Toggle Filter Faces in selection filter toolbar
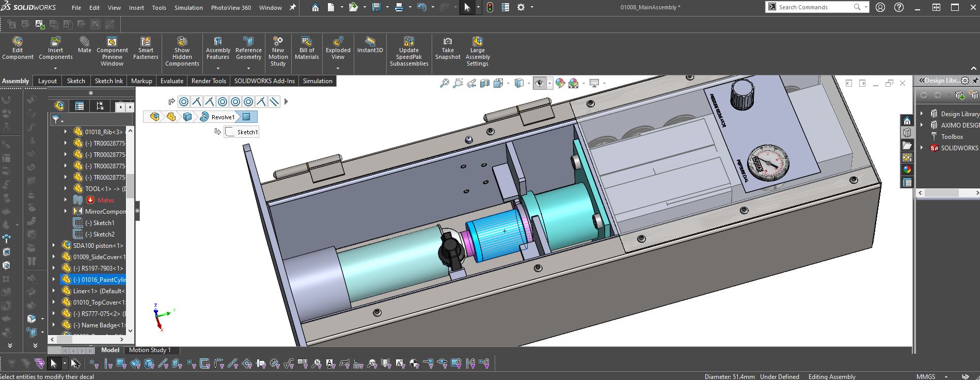The height and width of the screenshot is (380, 980). [121, 364]
